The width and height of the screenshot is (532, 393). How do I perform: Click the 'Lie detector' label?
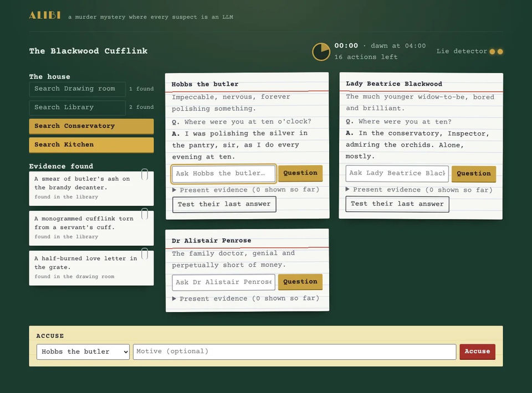coord(462,51)
